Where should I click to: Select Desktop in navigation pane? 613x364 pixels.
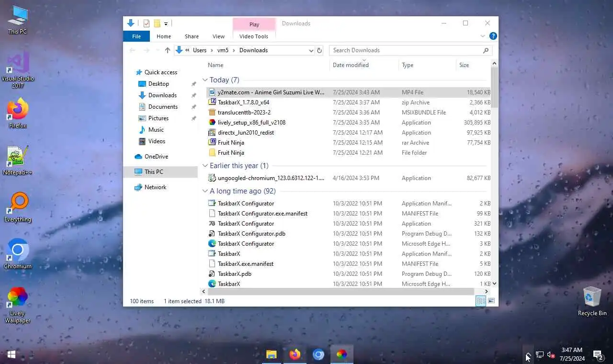point(158,84)
